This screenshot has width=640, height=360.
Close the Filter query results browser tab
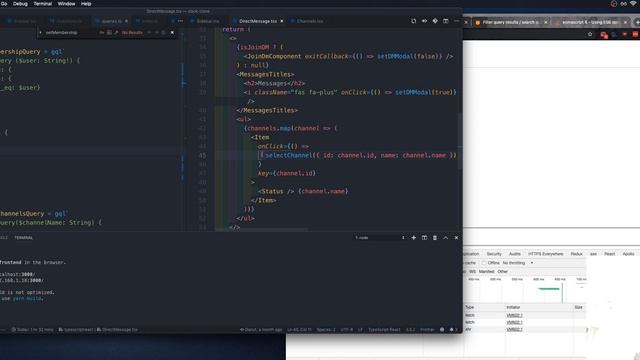[546, 22]
